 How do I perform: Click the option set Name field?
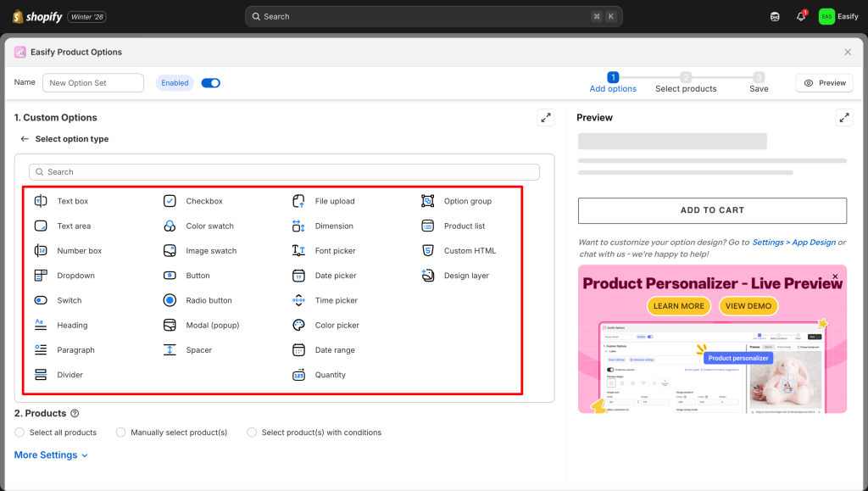pyautogui.click(x=93, y=83)
